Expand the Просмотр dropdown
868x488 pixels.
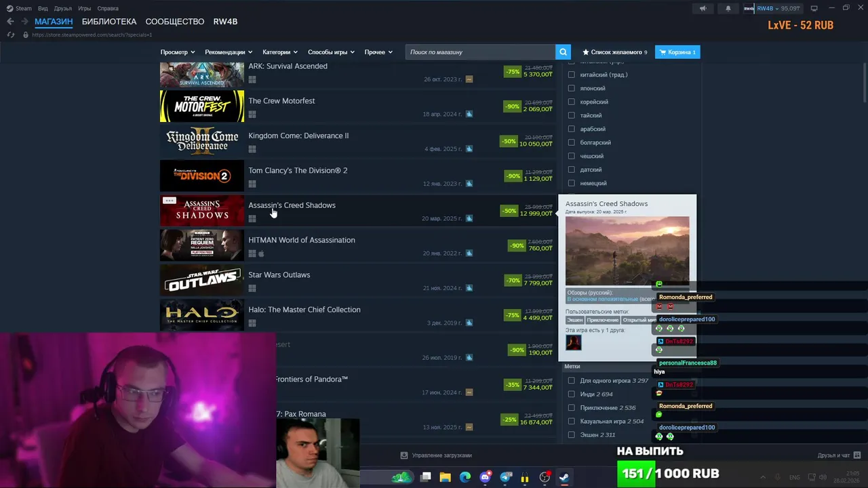point(178,52)
